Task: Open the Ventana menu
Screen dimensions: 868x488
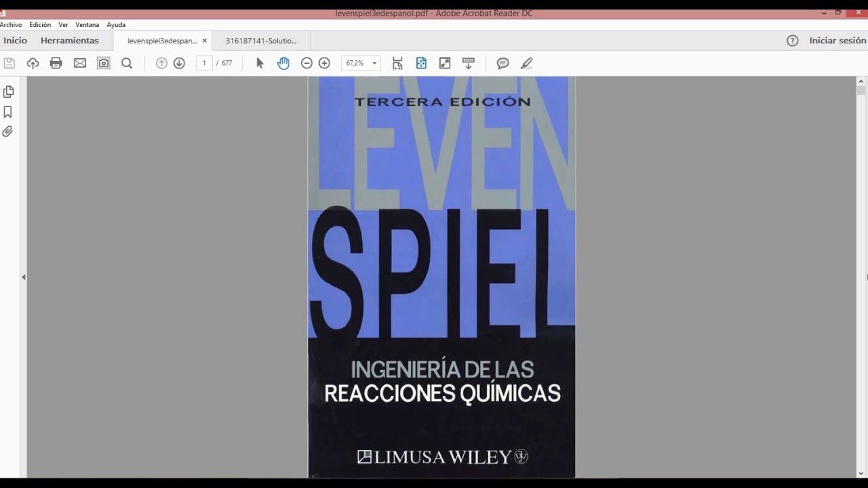Action: [x=87, y=24]
